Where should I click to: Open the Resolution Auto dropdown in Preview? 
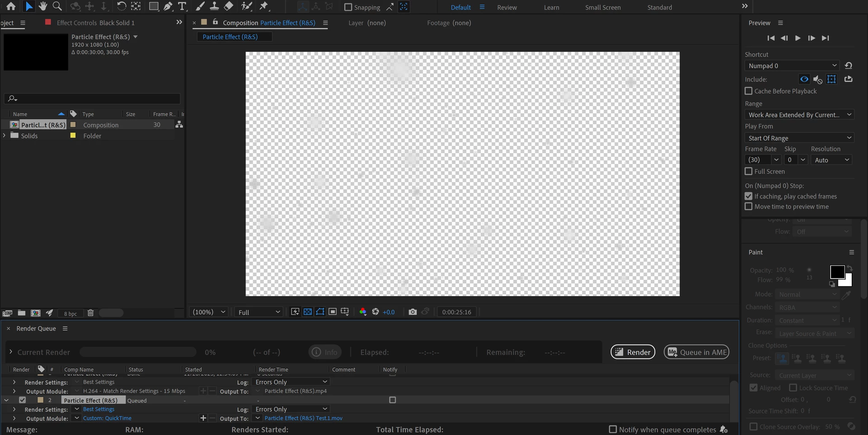point(831,160)
